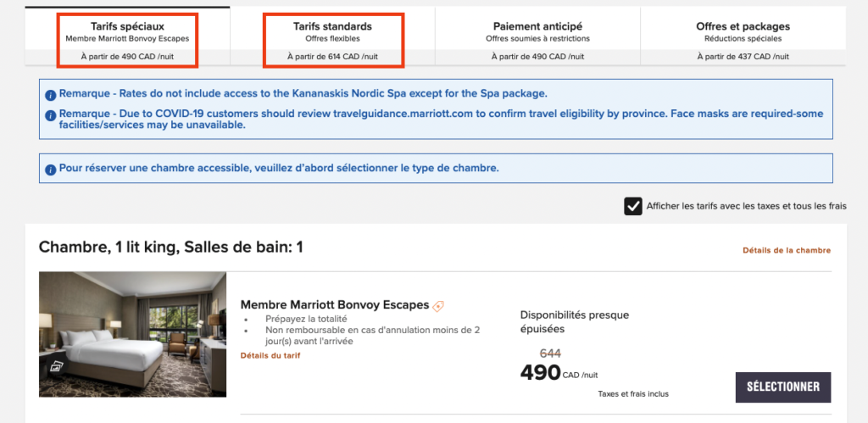The height and width of the screenshot is (423, 868).
Task: Click the Membre Marriott Bonvoy Escapes rate title
Action: [x=335, y=305]
